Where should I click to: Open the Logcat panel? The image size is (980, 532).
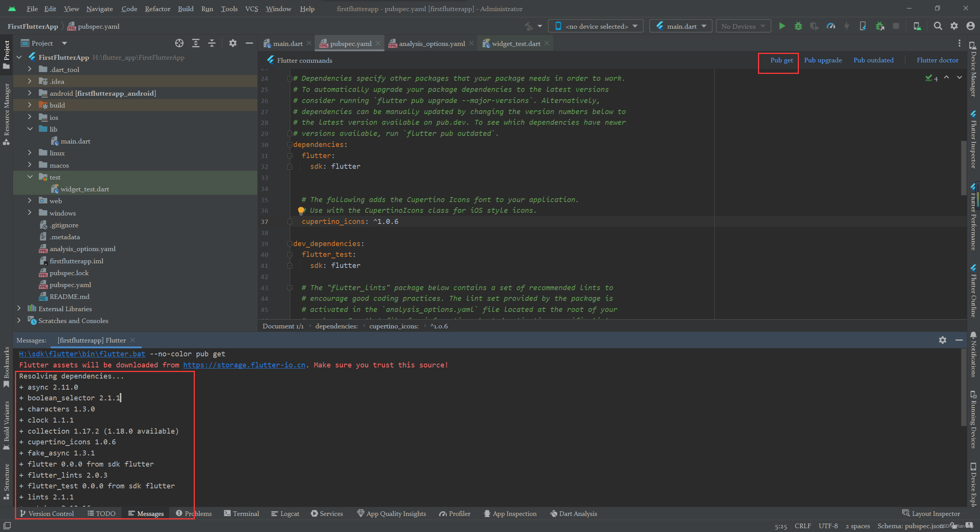click(x=285, y=513)
